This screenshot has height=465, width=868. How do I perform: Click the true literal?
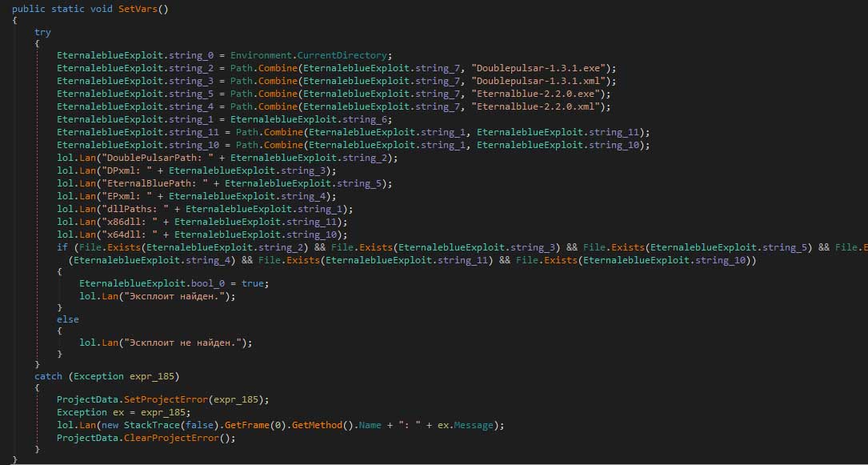(254, 283)
